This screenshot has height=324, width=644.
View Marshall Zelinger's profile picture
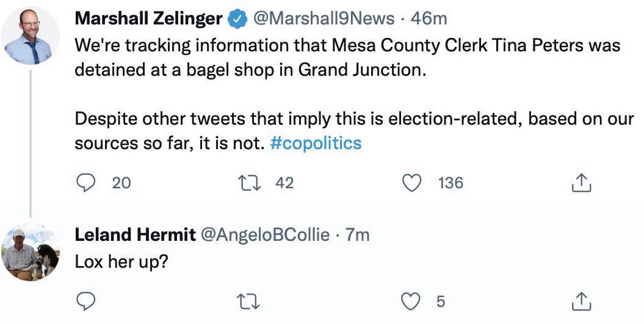click(x=31, y=36)
